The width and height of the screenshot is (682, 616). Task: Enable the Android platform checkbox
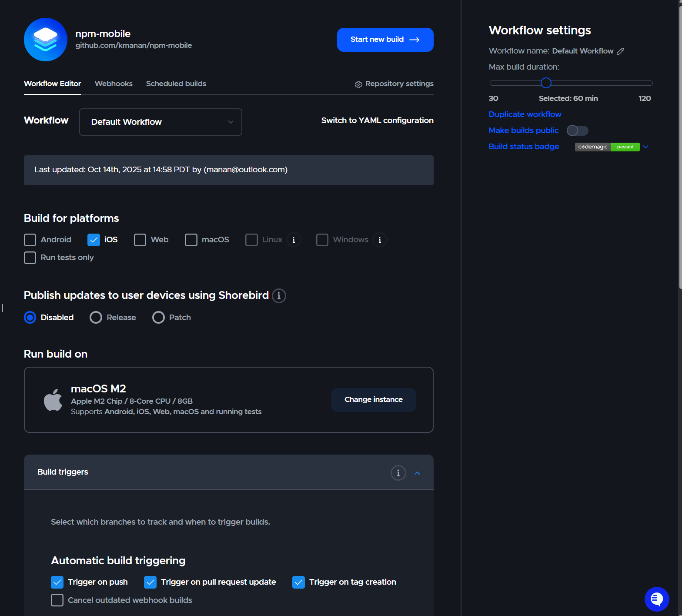tap(30, 240)
